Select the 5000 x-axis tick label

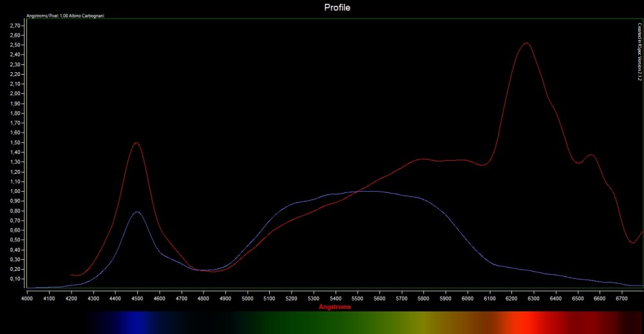pos(247,299)
